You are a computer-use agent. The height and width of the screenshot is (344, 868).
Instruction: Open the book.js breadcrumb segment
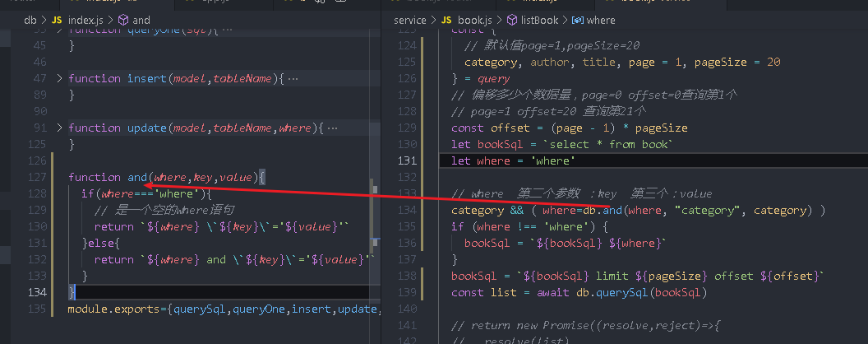pos(474,20)
